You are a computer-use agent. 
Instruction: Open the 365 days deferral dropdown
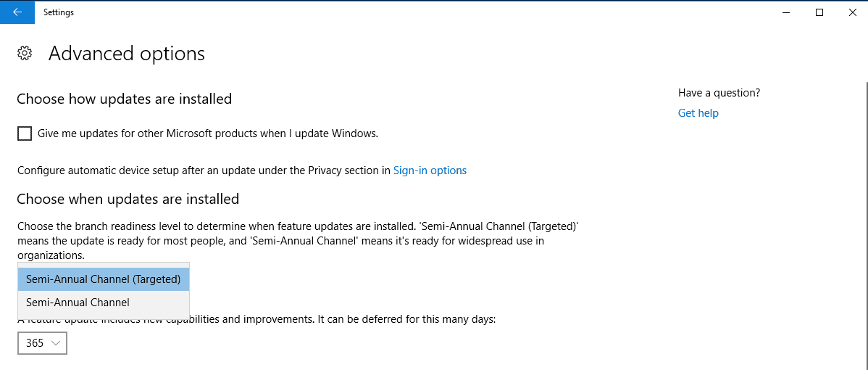pyautogui.click(x=43, y=343)
